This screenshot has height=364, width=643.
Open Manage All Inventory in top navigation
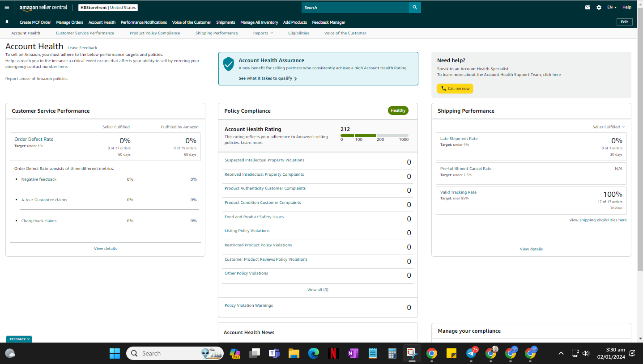259,22
